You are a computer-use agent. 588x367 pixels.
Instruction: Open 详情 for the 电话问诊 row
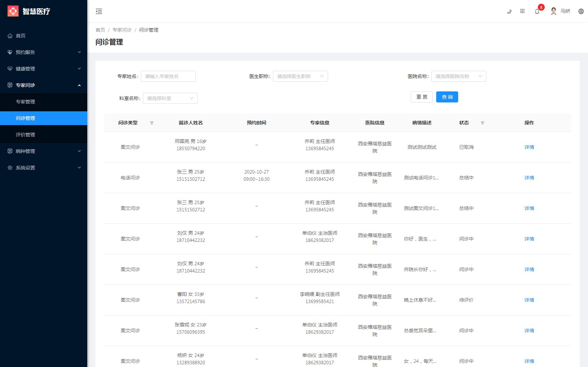[529, 178]
